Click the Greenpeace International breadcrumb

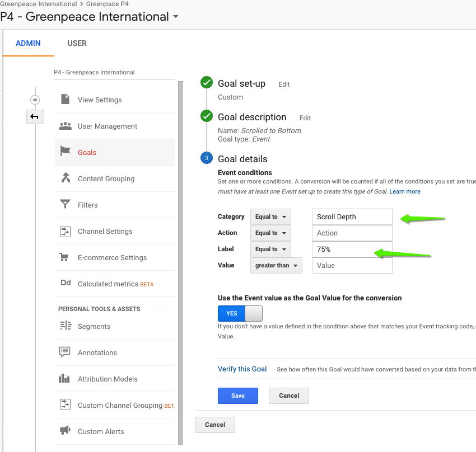point(39,4)
